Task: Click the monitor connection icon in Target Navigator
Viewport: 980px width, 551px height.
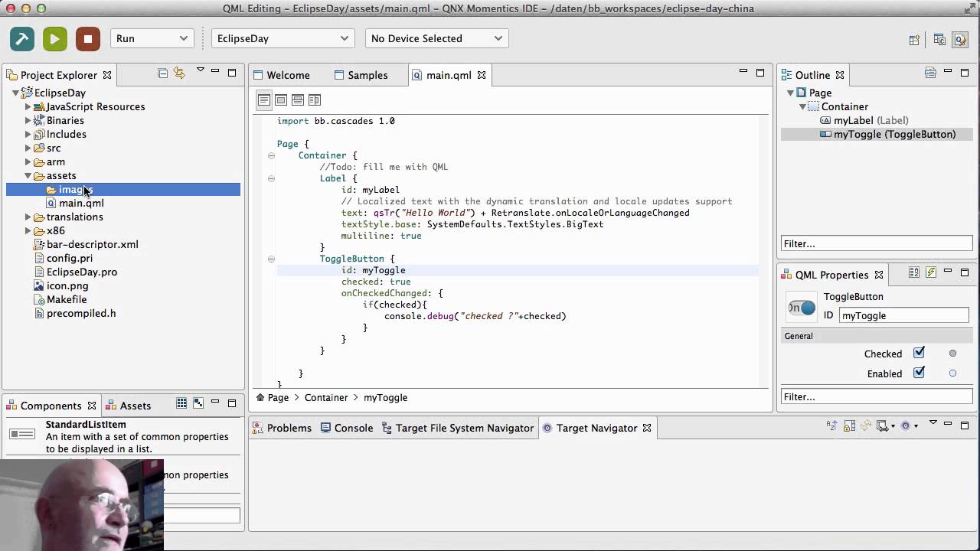Action: coord(883,425)
